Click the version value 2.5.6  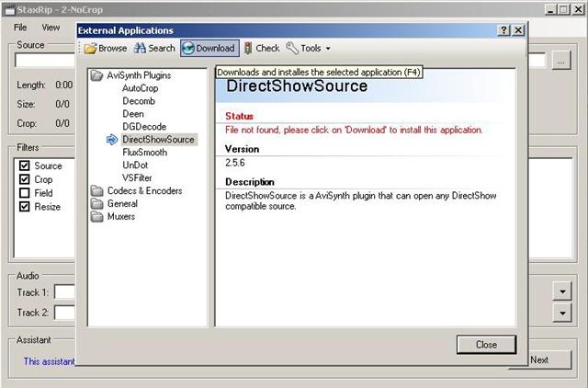tap(235, 163)
